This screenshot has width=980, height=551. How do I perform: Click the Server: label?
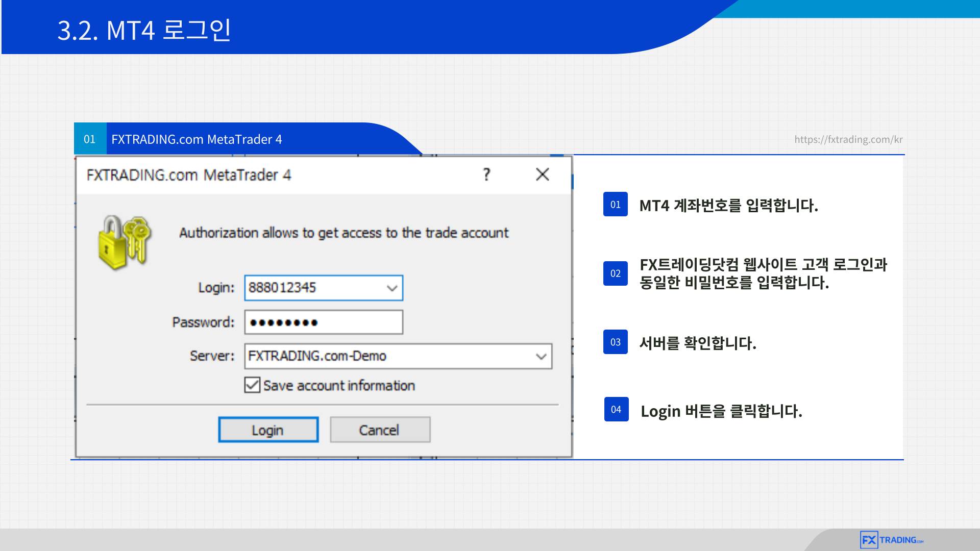point(212,356)
